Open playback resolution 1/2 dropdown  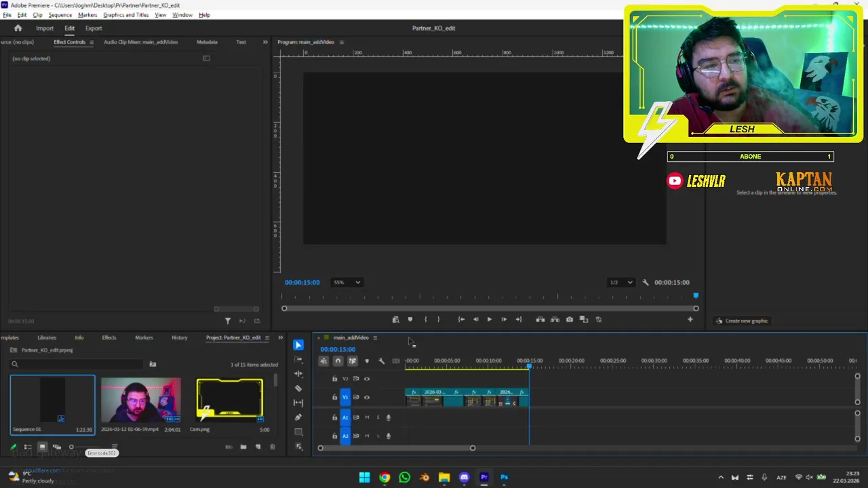(x=620, y=283)
